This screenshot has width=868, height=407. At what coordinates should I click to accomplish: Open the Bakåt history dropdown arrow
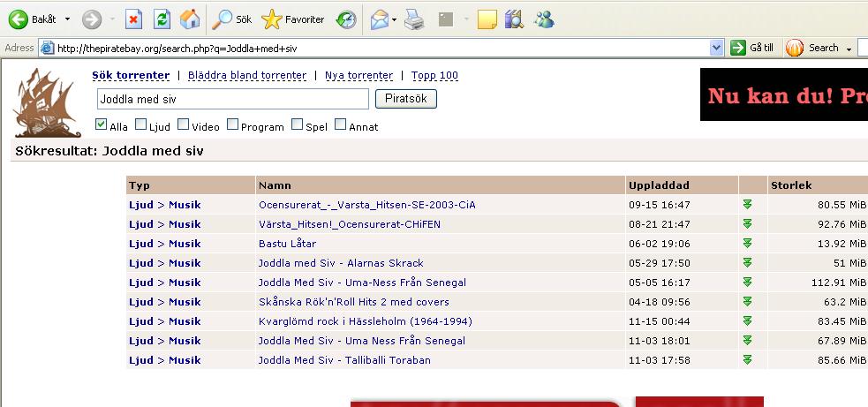coord(67,19)
